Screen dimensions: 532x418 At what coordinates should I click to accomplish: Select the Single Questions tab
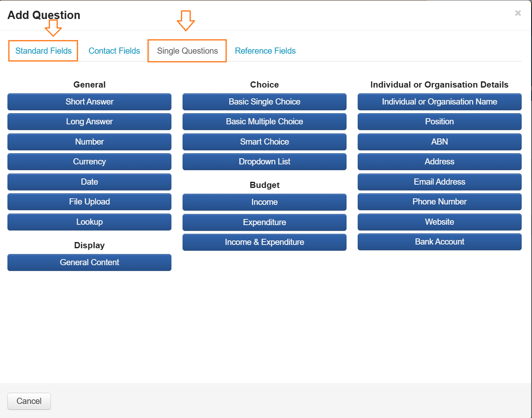187,51
